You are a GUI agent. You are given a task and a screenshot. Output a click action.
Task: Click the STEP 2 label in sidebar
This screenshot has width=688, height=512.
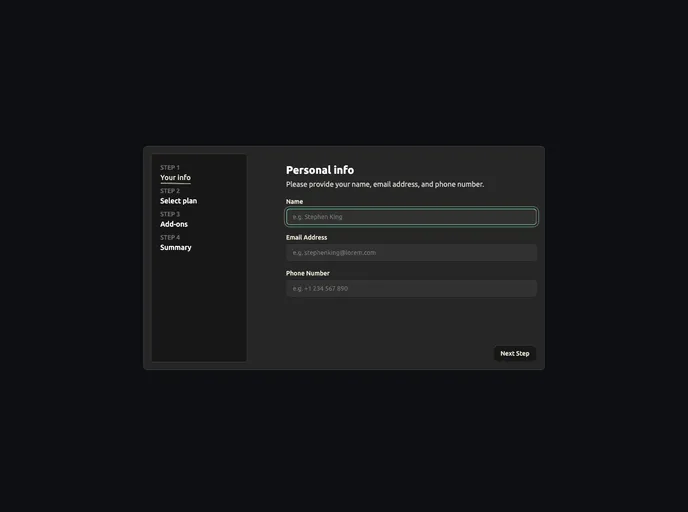click(170, 191)
